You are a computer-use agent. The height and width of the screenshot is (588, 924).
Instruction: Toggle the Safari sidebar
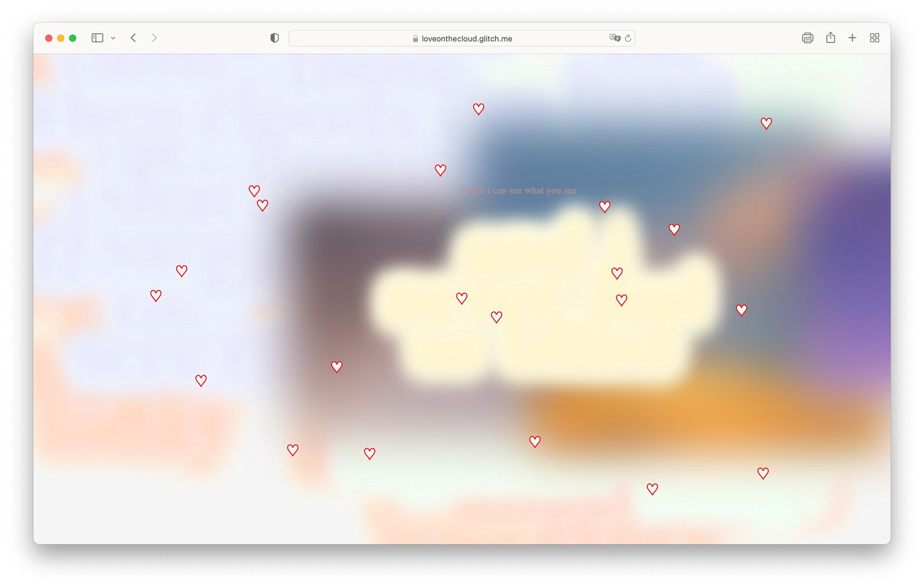click(x=97, y=38)
